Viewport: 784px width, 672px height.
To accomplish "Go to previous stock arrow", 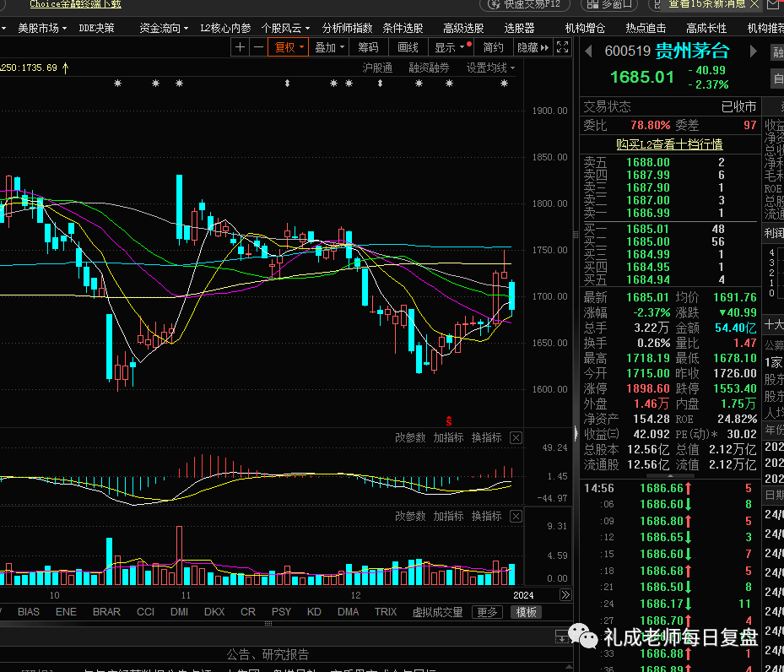I will tap(588, 51).
